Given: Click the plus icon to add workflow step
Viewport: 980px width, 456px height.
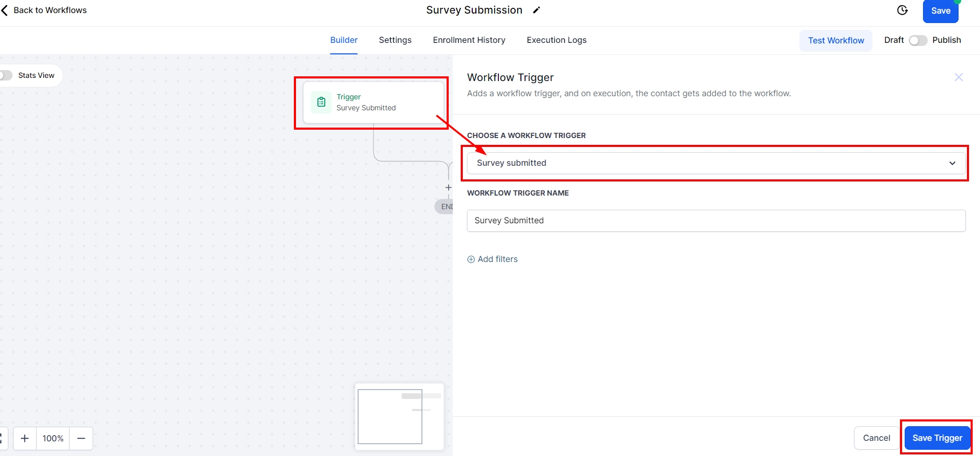Looking at the screenshot, I should pos(448,188).
